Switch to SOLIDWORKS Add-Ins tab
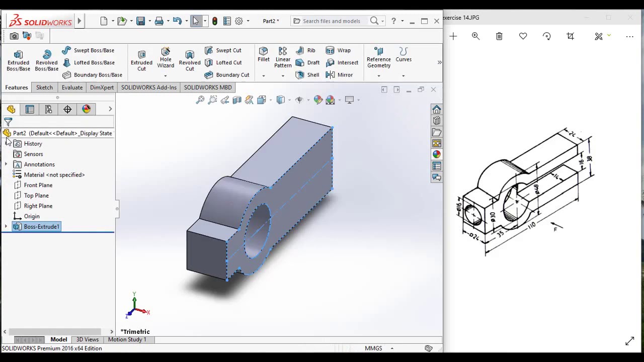This screenshot has height=362, width=644. [149, 87]
